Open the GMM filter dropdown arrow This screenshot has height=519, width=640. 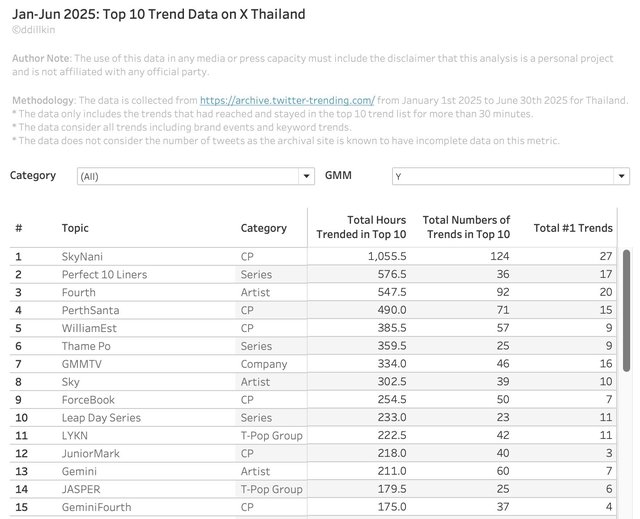coord(621,176)
